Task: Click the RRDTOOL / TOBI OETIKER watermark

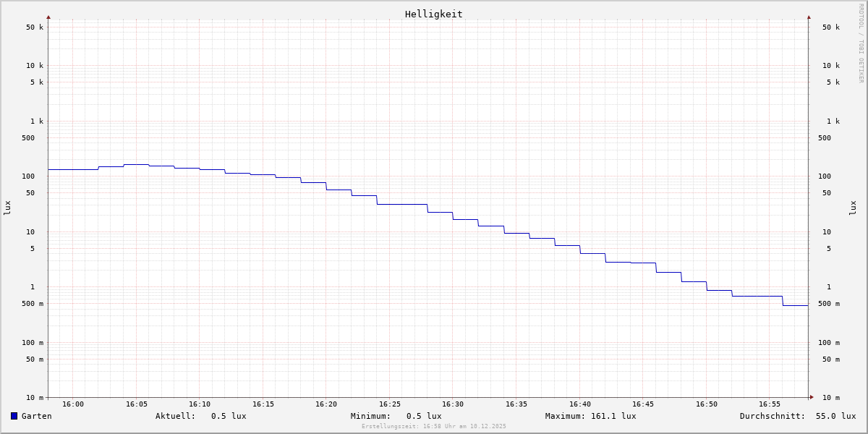Action: click(861, 43)
